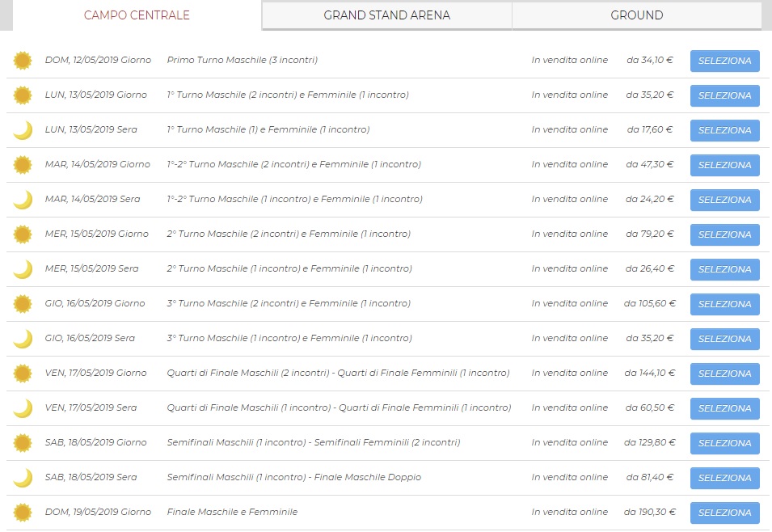Click the 'MAR, 14/05/2019 Sera' date text

pos(92,199)
